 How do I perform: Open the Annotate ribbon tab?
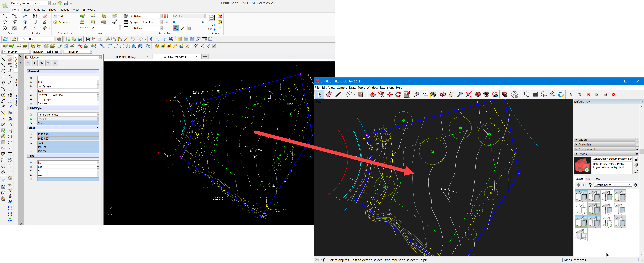(x=39, y=10)
